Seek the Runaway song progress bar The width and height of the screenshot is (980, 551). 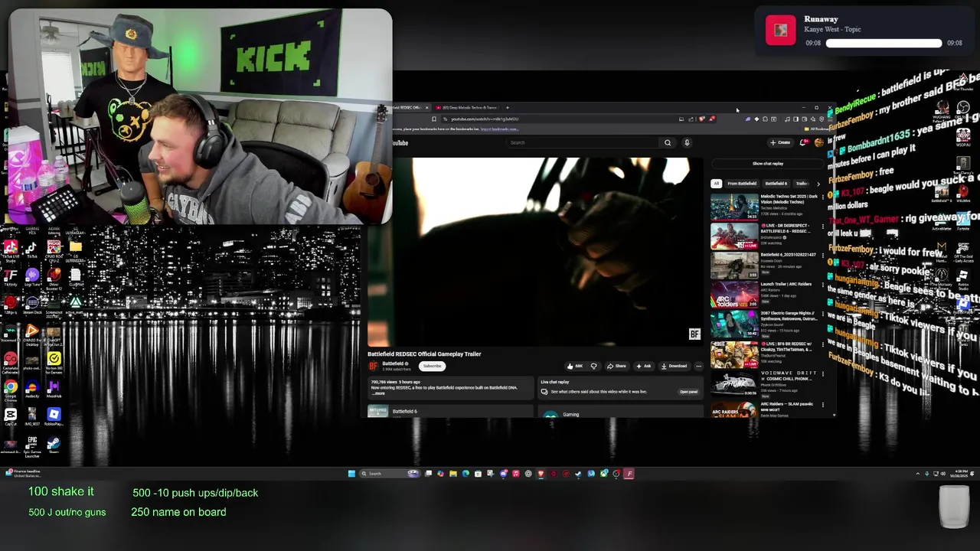coord(884,44)
